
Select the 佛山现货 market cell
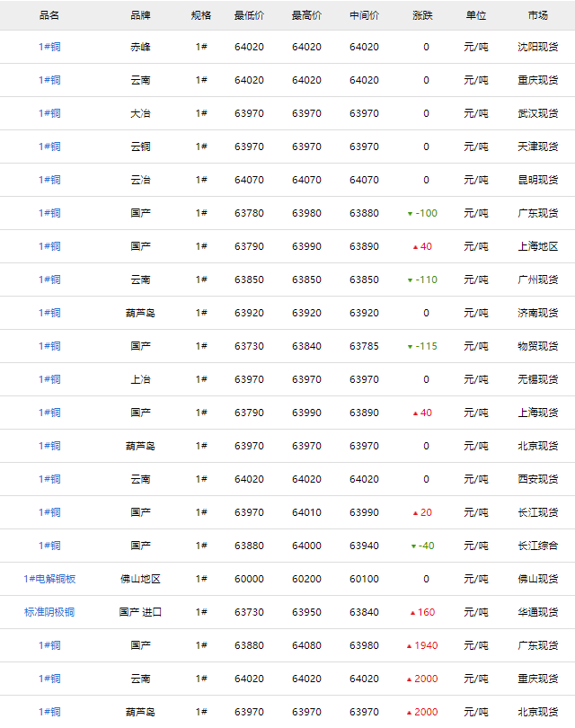pyautogui.click(x=538, y=579)
